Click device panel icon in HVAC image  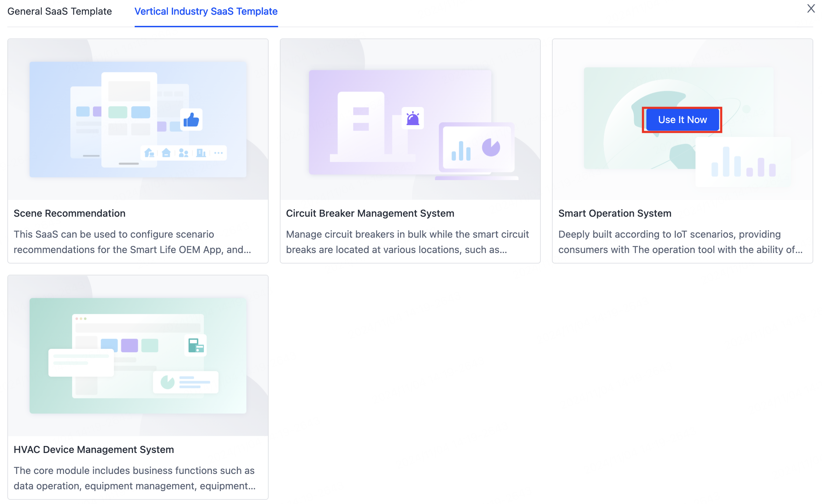(196, 345)
